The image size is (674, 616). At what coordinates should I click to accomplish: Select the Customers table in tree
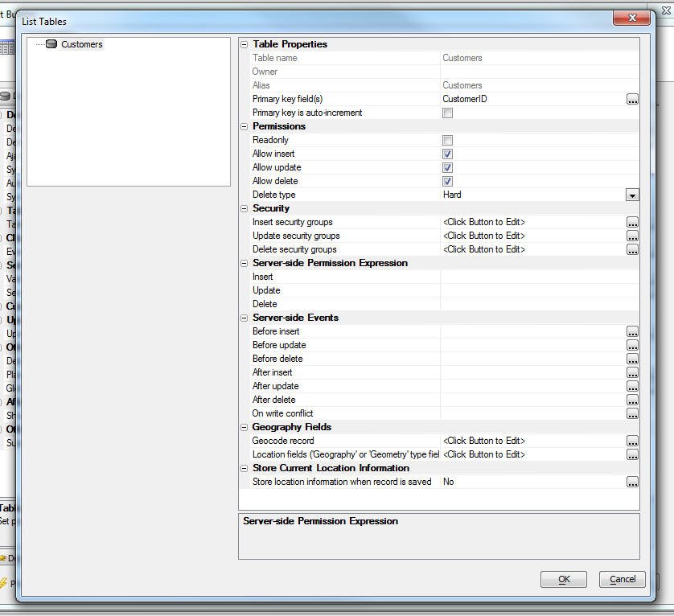81,44
